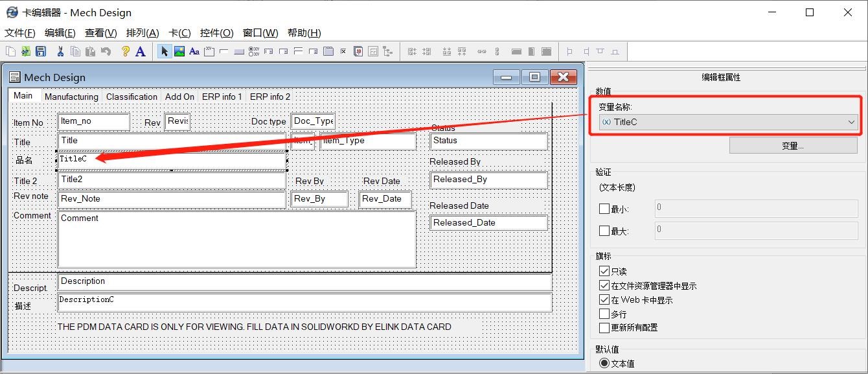Click the align right edges icon
Image resolution: width=868 pixels, height=374 pixels.
(x=427, y=51)
